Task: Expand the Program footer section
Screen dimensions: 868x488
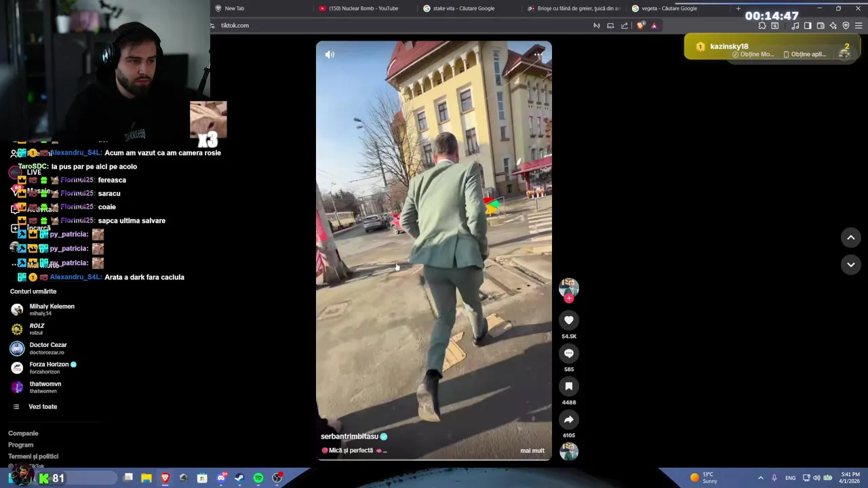Action: (20, 445)
